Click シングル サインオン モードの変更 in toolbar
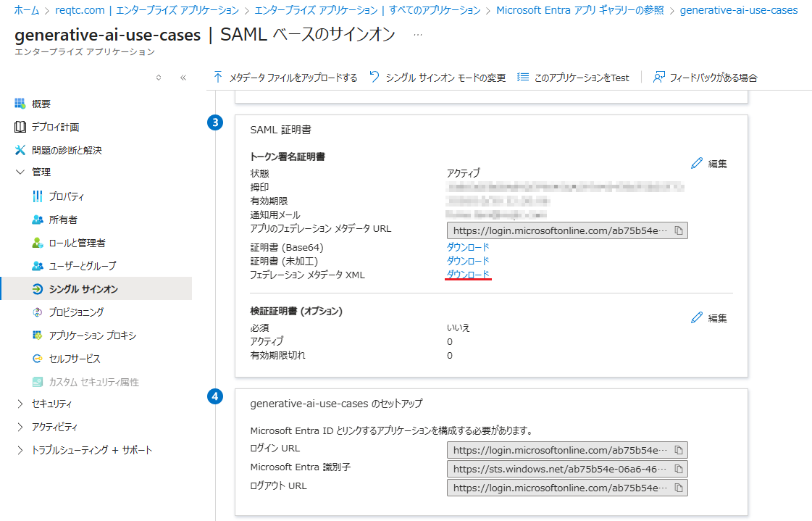The height and width of the screenshot is (521, 812). tap(438, 78)
